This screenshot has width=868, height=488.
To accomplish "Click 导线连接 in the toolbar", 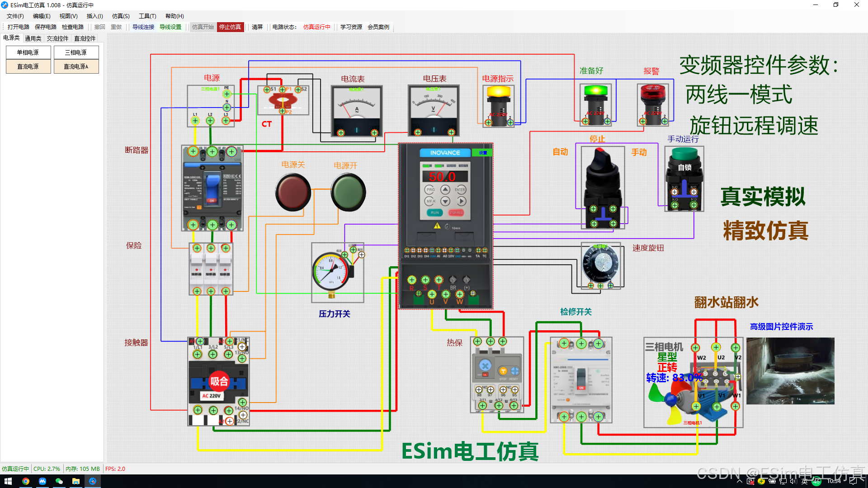I will point(143,27).
